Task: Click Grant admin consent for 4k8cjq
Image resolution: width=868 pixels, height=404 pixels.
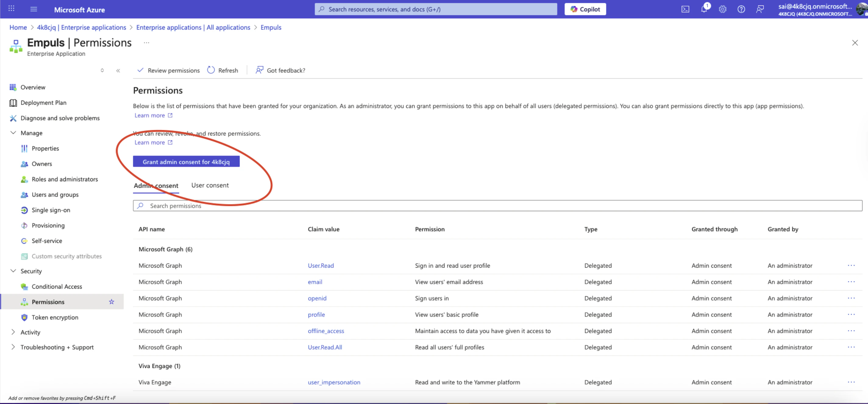Action: tap(186, 162)
